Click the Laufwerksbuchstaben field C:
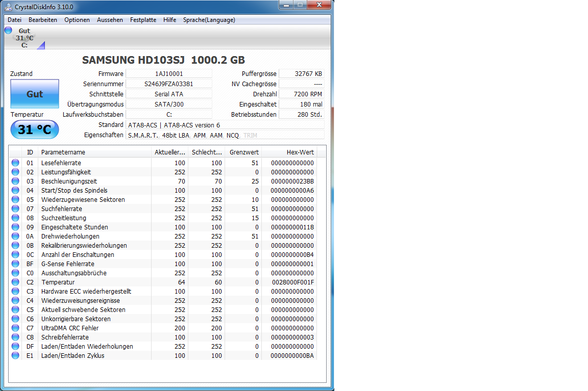 tap(169, 114)
